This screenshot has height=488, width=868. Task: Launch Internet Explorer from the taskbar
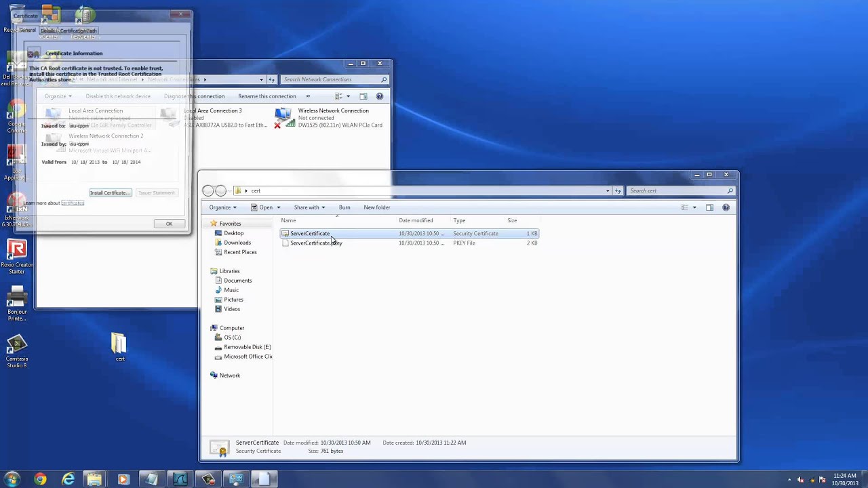(68, 479)
